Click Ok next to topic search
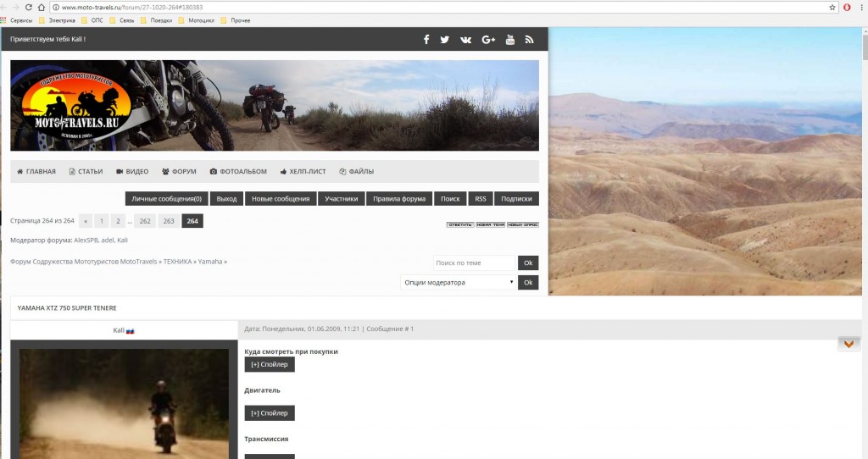 528,263
